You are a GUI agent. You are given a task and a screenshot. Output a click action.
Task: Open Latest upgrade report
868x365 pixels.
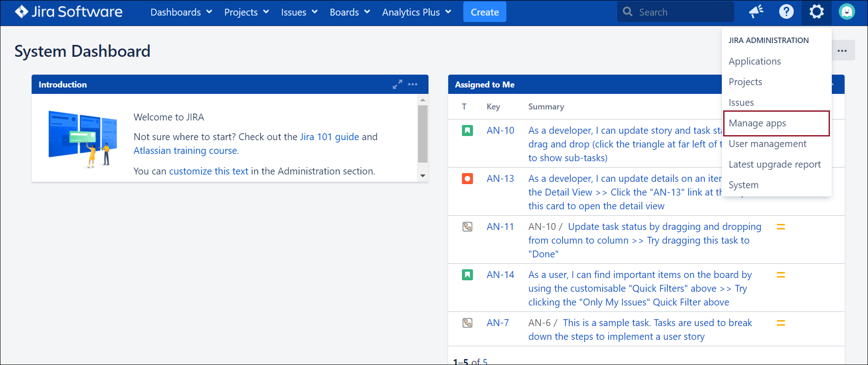(777, 164)
